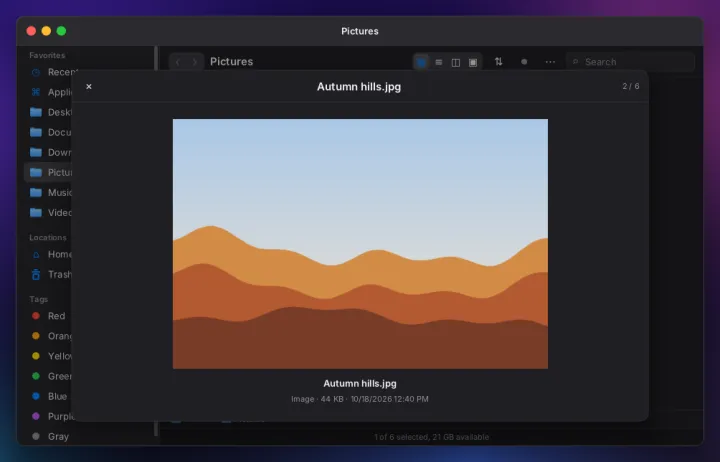Open Recents in the sidebar
Viewport: 720px width, 462px height.
(x=48, y=72)
